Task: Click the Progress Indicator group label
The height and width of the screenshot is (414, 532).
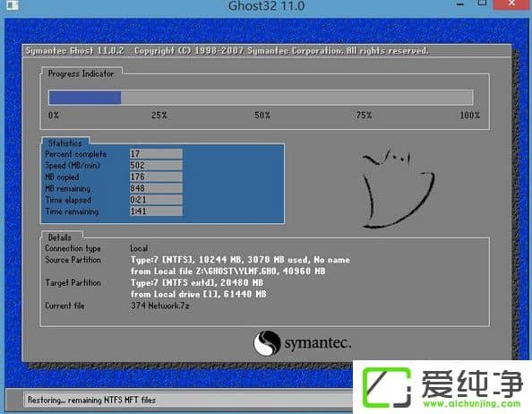Action: point(81,73)
